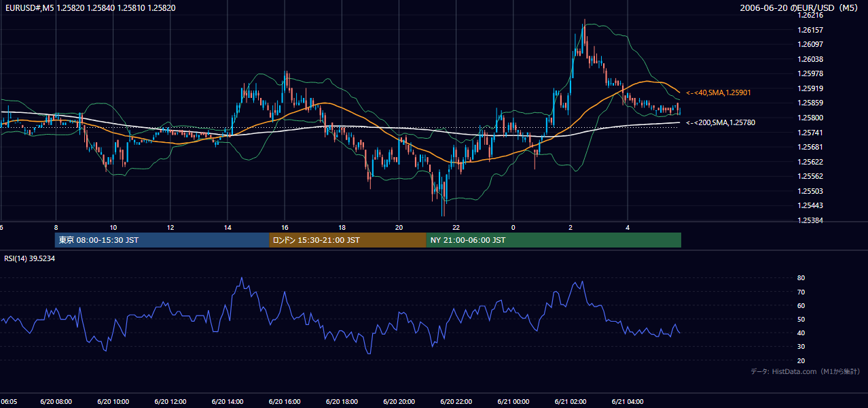Click the 6/21 02:00 time label
868x408 pixels.
(x=571, y=402)
